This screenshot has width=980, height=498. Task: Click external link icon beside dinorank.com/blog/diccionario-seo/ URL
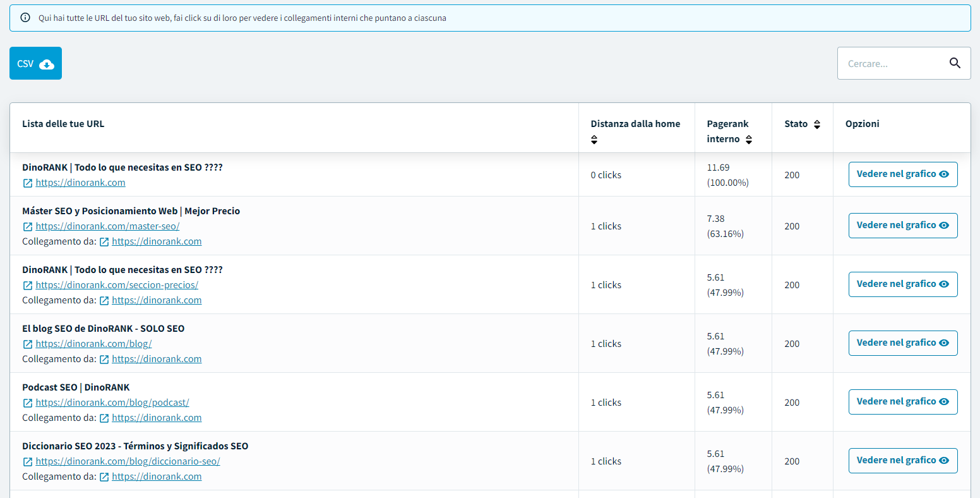[28, 461]
